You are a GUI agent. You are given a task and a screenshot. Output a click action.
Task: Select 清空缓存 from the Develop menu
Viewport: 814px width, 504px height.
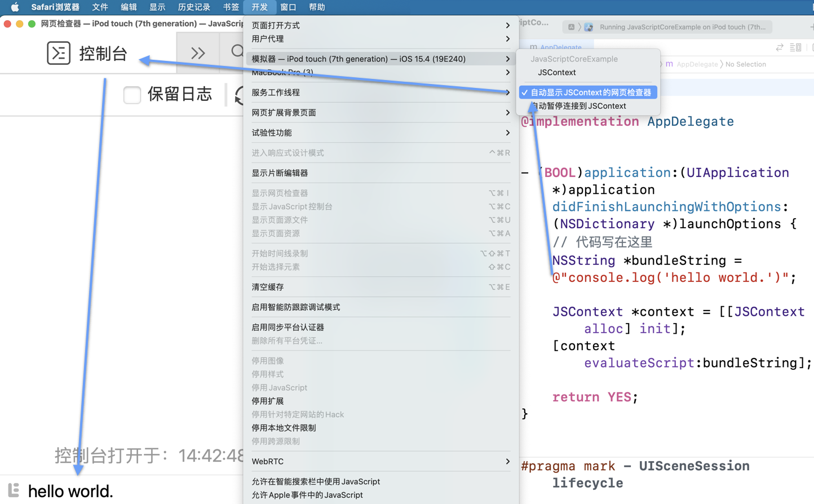pyautogui.click(x=268, y=287)
